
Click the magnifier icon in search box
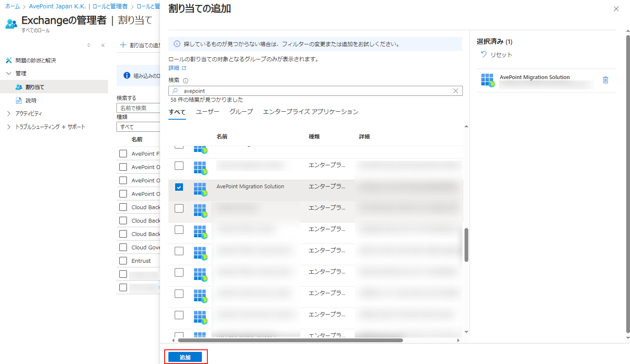click(x=176, y=91)
